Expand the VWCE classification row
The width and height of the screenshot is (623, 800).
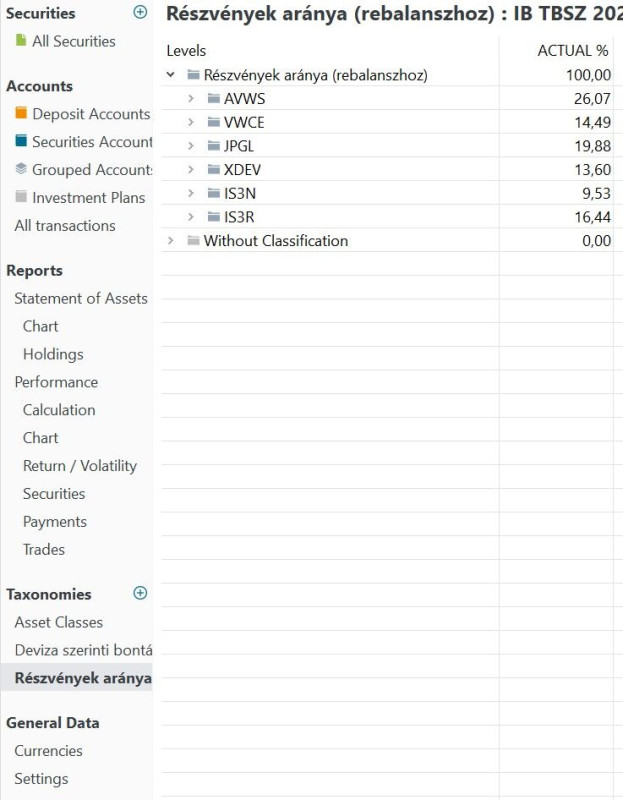[x=192, y=122]
